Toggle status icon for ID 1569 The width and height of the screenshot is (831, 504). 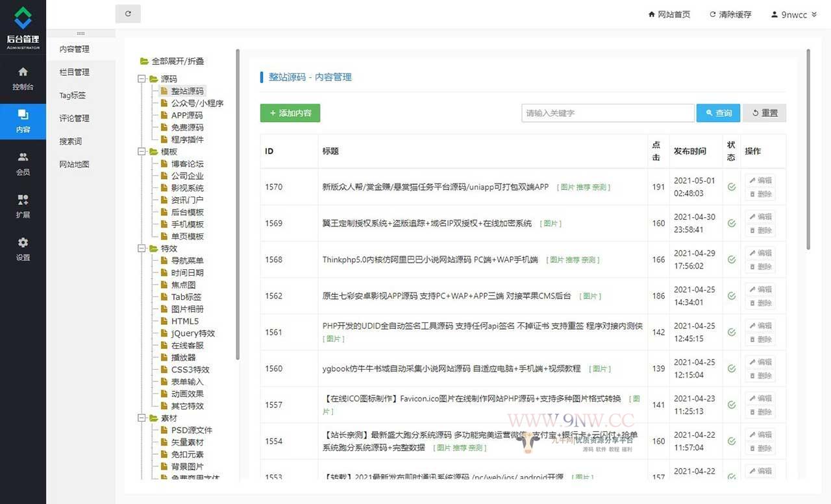click(732, 223)
